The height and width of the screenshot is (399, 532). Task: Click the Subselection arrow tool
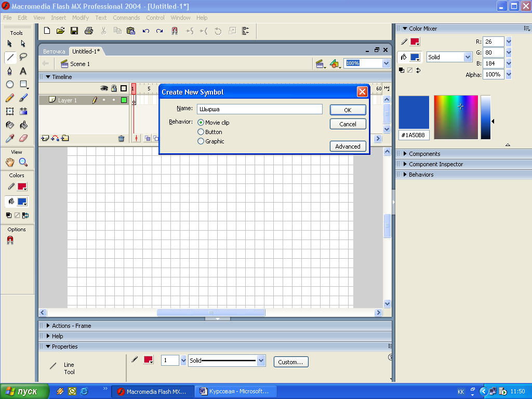[23, 44]
